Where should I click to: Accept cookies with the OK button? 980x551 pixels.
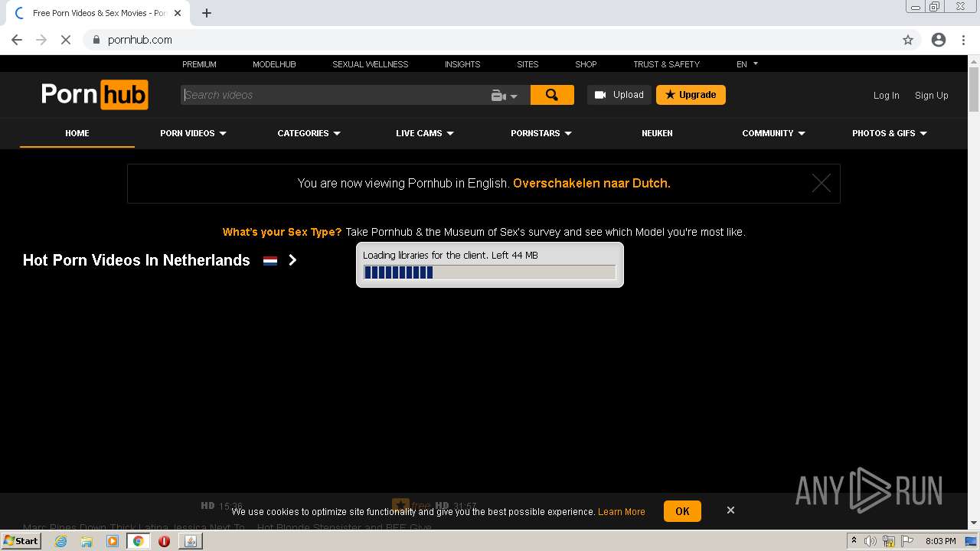coord(682,511)
